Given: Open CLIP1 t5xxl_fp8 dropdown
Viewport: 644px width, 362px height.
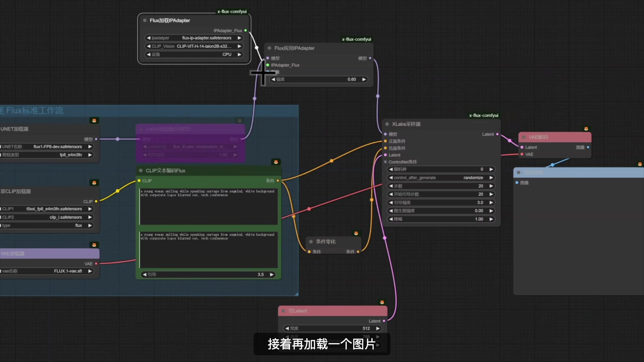Looking at the screenshot, I should pyautogui.click(x=47, y=209).
